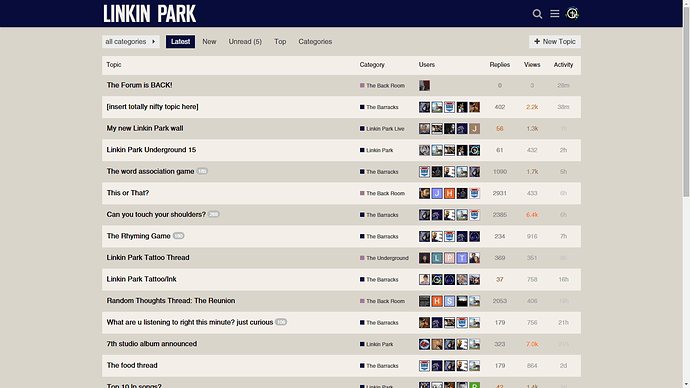Screen dimensions: 690x388
Task: Click first avatar in Linkin Park Underground 15 row
Action: coord(424,150)
